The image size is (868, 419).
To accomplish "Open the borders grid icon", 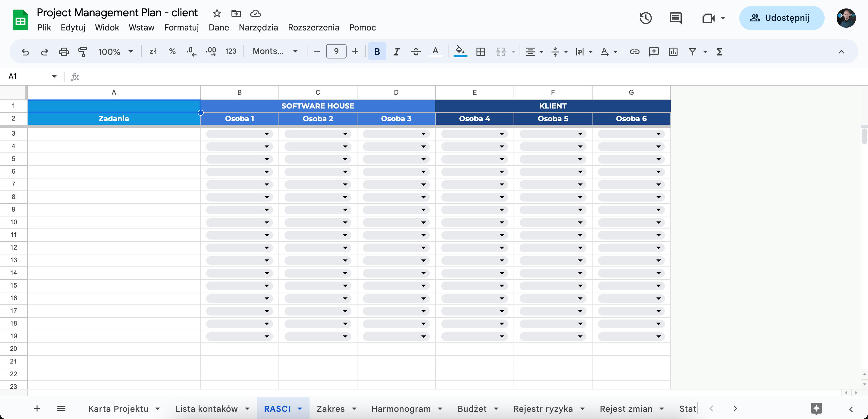I will point(480,52).
